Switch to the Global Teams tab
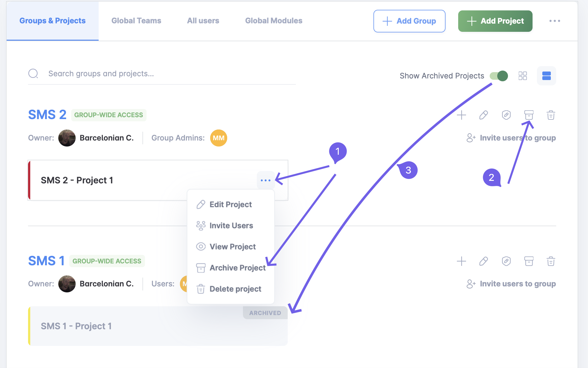Screen dimensions: 588x368 click(x=136, y=21)
